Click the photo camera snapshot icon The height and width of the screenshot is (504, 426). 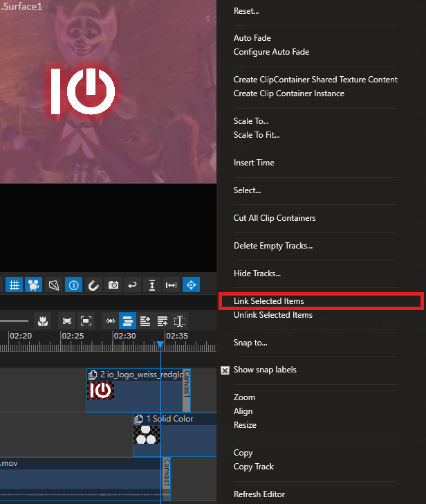click(x=113, y=285)
